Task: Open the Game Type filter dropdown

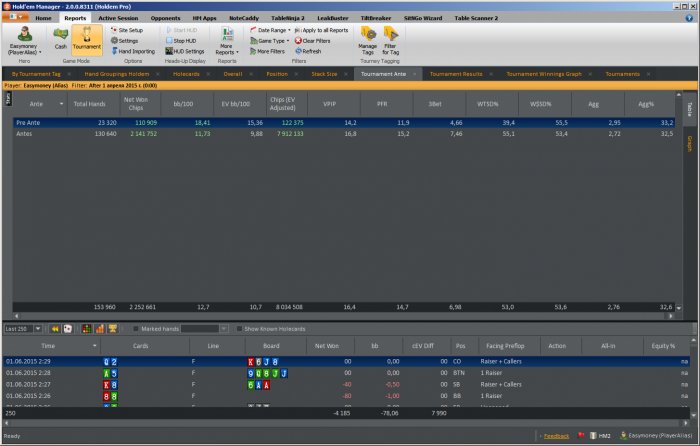Action: point(270,41)
